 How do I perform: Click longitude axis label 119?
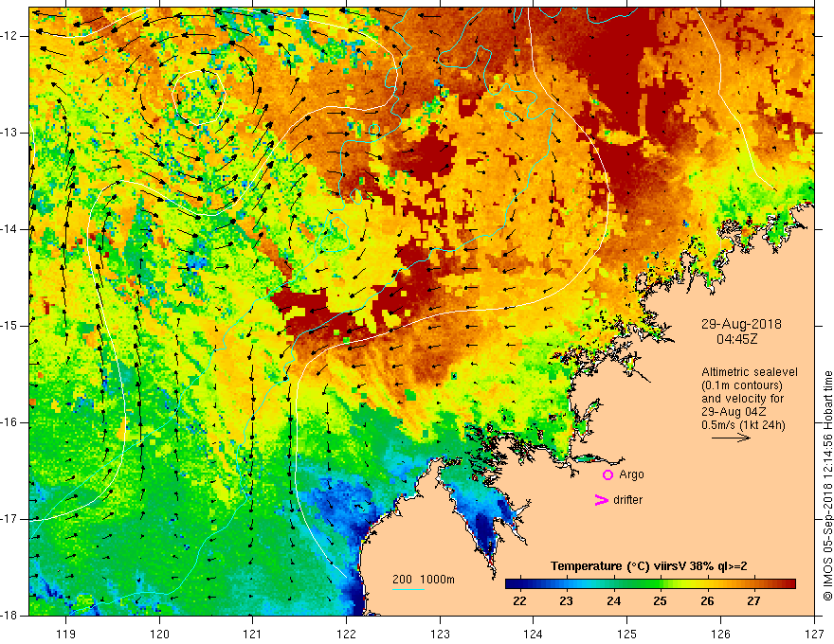(x=66, y=634)
